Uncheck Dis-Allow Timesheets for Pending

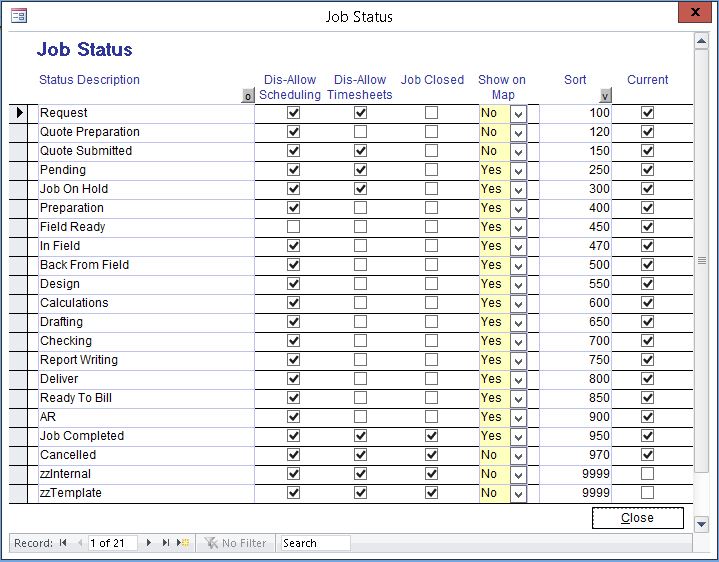tap(360, 170)
